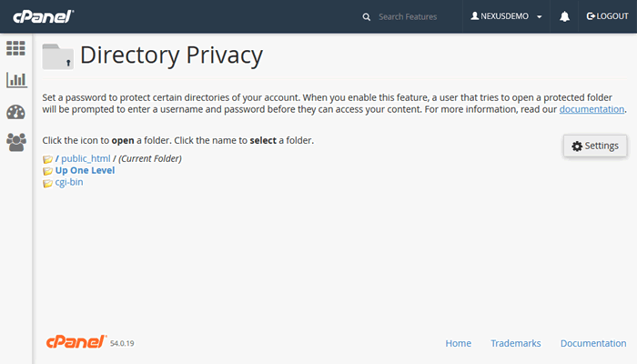Viewport: 637px width, 364px height.
Task: Open cgi-bin folder using its folder icon
Action: (x=47, y=183)
